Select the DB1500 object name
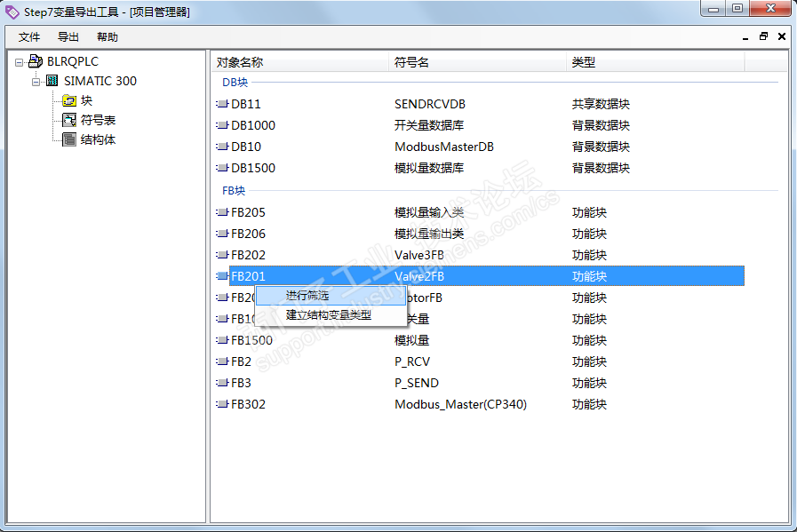This screenshot has width=797, height=532. tap(253, 168)
